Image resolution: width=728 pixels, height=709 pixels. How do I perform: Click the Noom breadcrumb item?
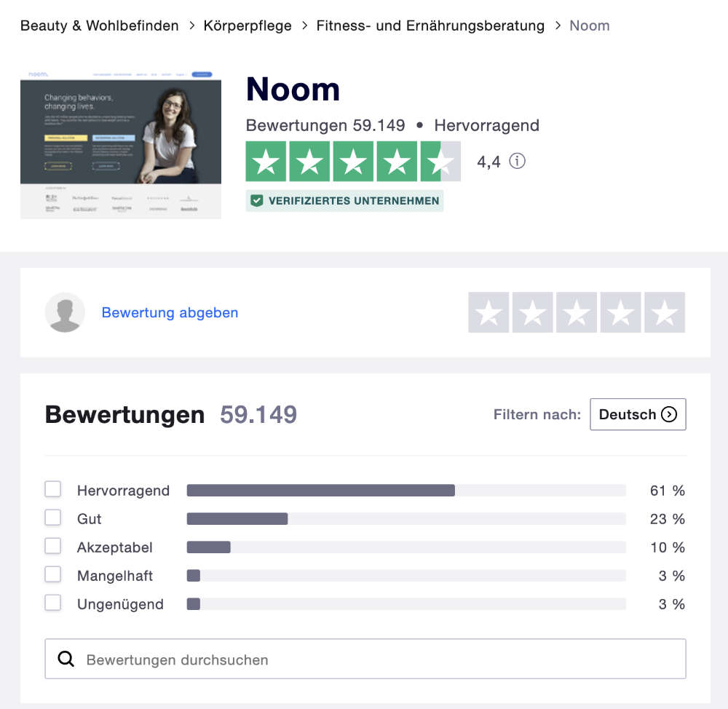pos(590,25)
